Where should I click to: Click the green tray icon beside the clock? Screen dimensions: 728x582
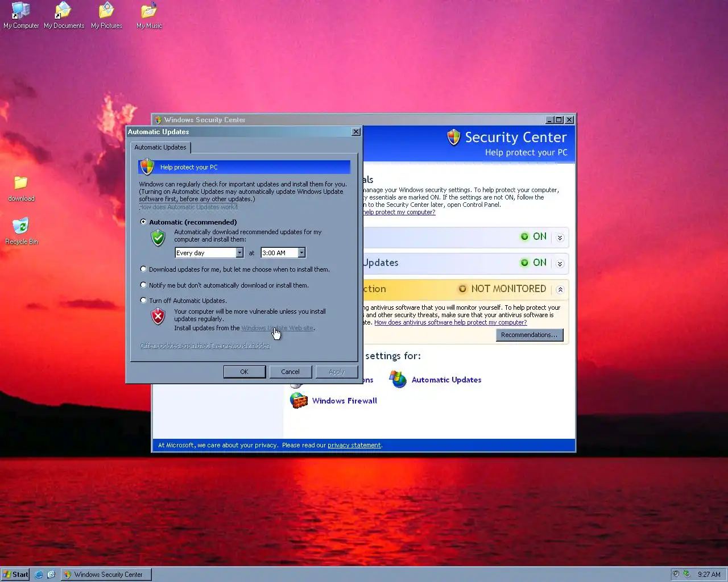pos(686,574)
